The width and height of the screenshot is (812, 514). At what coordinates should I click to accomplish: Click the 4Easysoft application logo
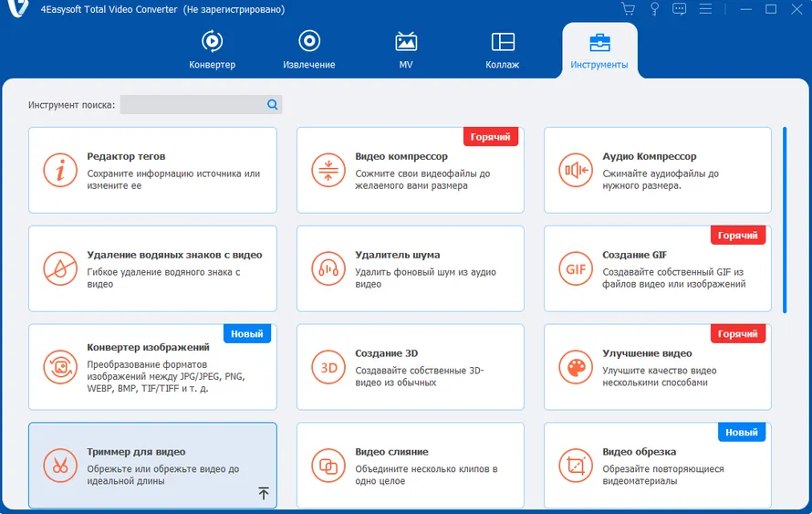point(17,8)
